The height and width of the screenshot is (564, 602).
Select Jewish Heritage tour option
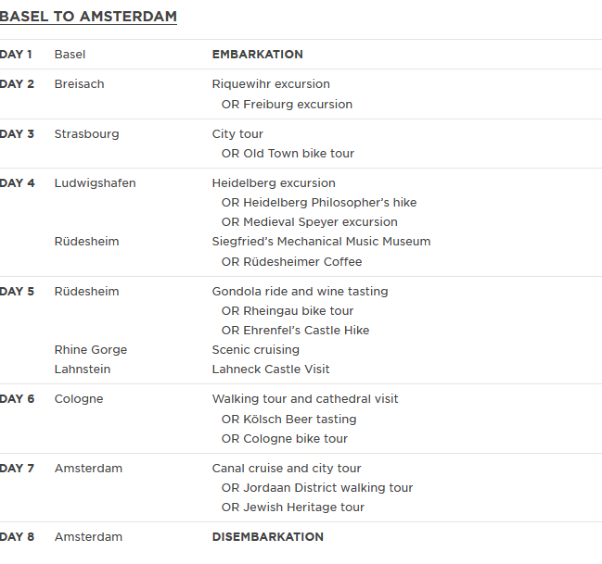coord(293,507)
